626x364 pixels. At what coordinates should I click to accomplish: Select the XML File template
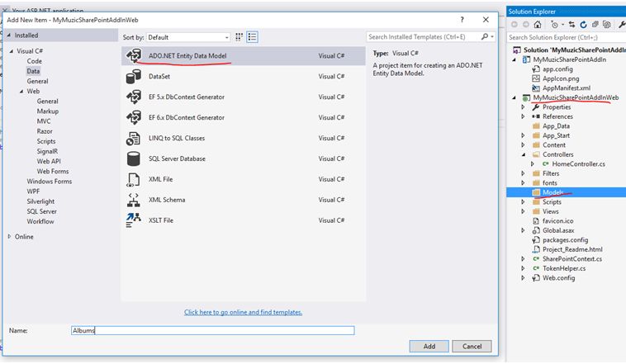pyautogui.click(x=243, y=179)
